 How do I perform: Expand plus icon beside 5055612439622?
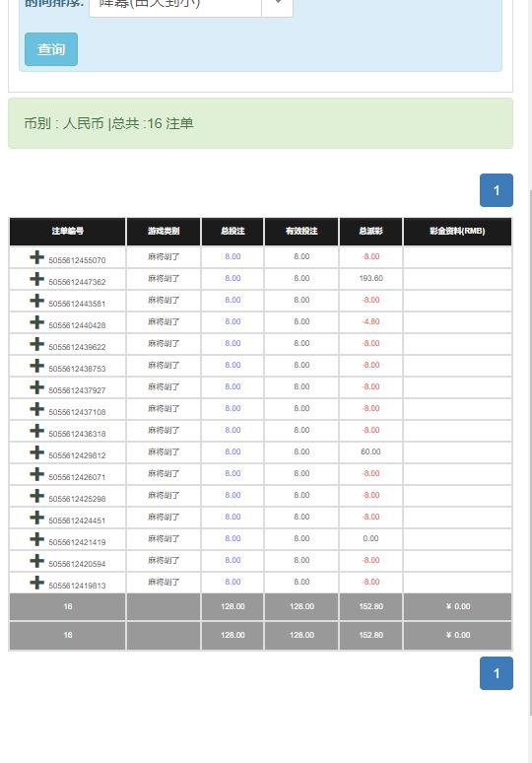[x=37, y=344]
